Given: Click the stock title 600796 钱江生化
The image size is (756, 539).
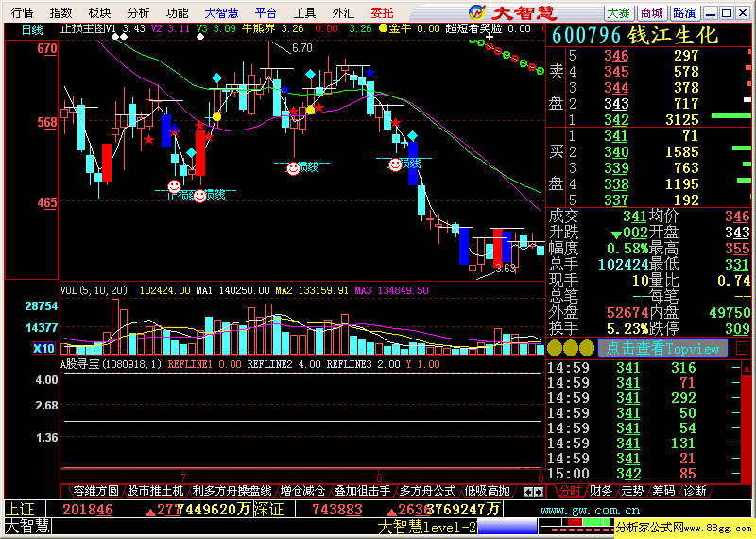Looking at the screenshot, I should [x=635, y=35].
